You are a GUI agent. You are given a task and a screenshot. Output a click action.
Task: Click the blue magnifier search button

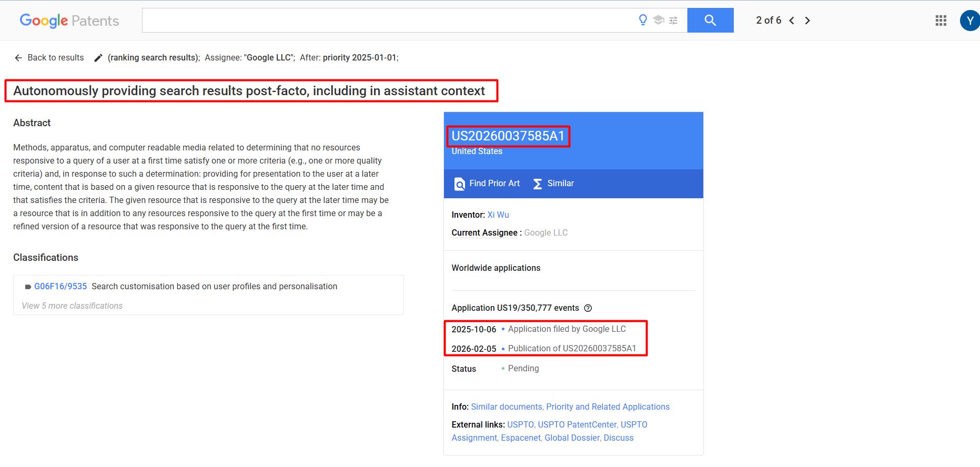click(710, 20)
